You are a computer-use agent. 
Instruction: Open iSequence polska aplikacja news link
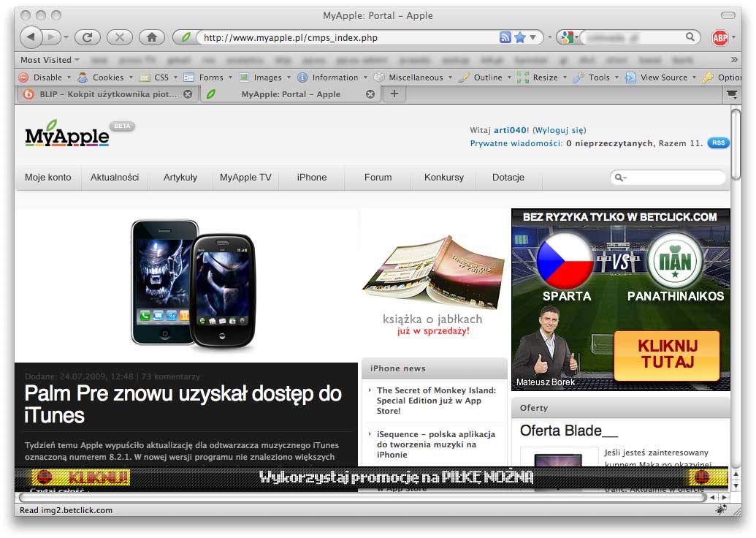point(436,444)
